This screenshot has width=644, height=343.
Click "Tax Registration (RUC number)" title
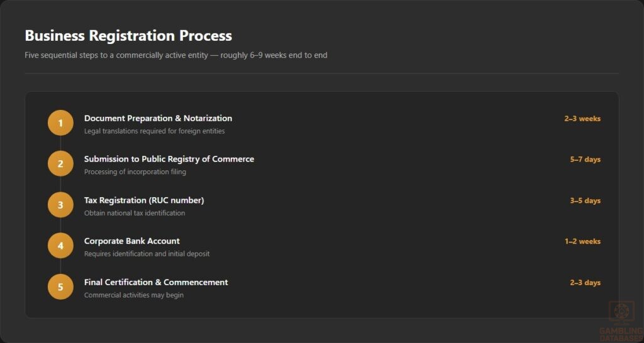click(x=144, y=200)
